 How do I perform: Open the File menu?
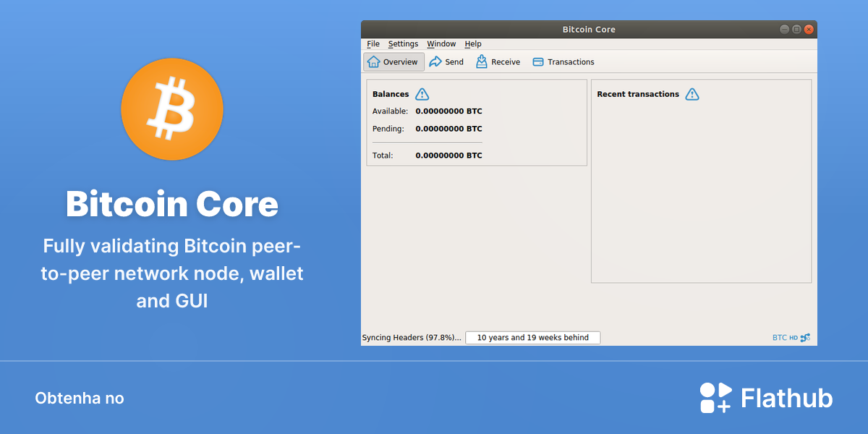point(373,43)
